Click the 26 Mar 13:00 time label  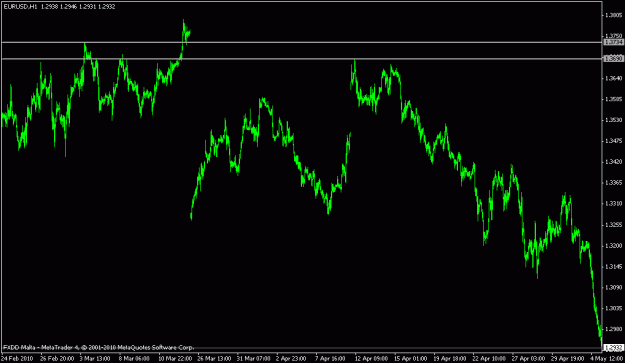coord(214,358)
